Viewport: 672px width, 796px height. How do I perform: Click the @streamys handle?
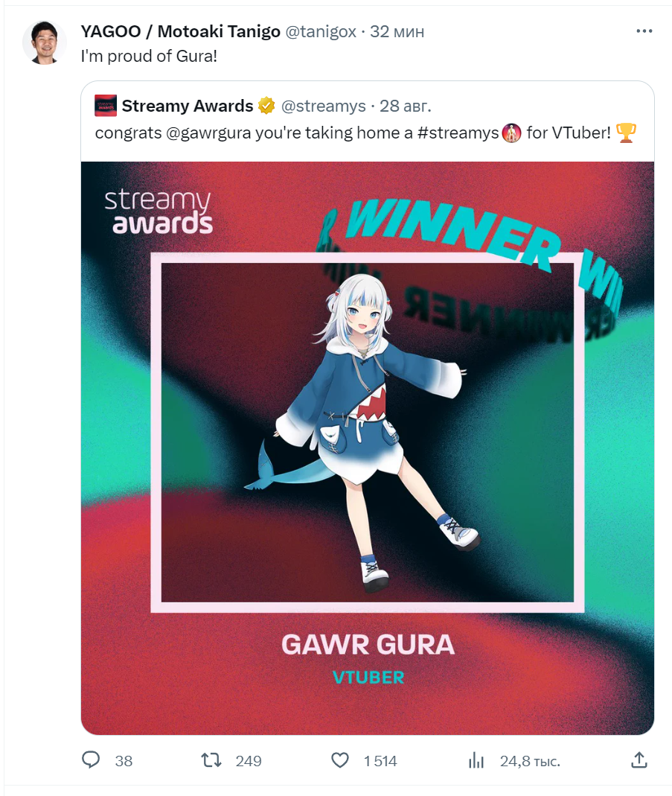point(323,106)
